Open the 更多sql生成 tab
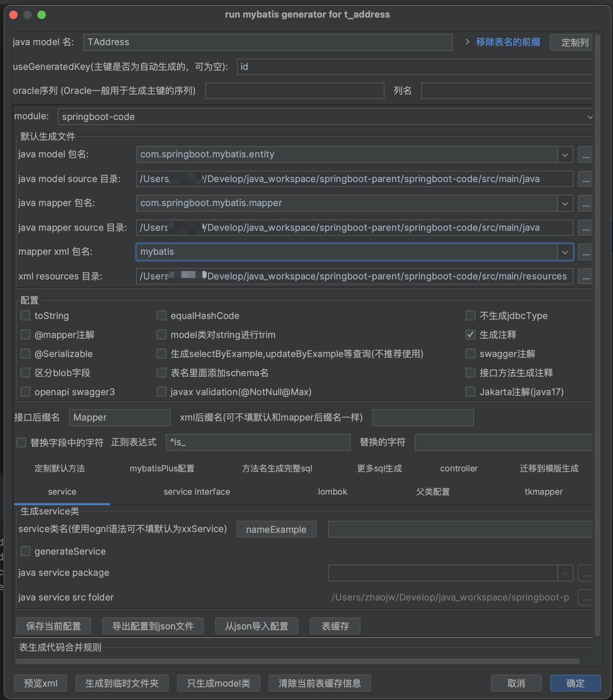 (379, 469)
